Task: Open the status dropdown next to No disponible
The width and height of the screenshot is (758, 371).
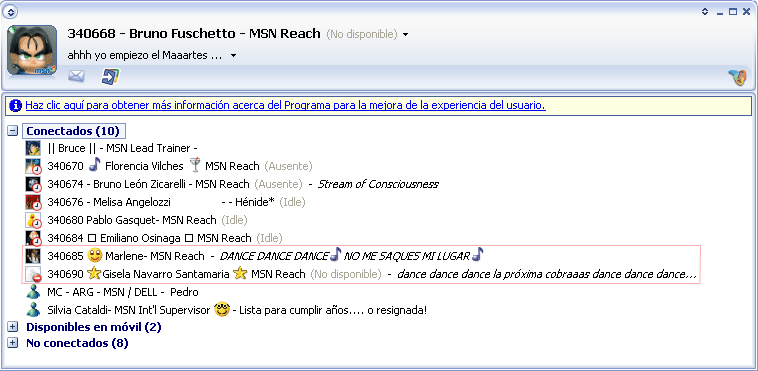Action: point(405,35)
